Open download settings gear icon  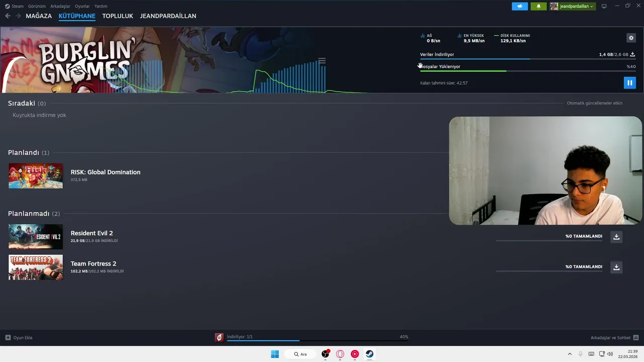click(x=631, y=38)
